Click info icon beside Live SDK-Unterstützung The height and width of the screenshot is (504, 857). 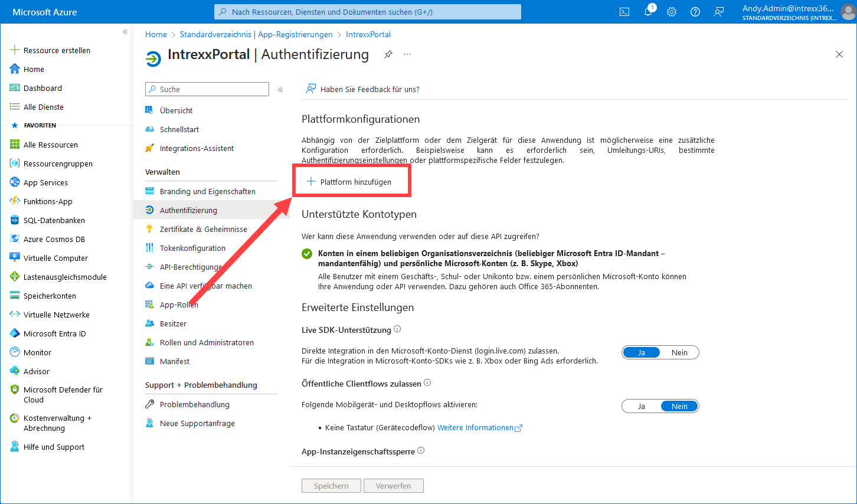(x=397, y=329)
